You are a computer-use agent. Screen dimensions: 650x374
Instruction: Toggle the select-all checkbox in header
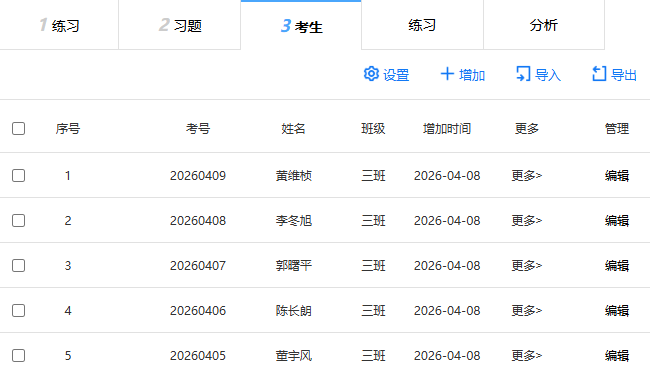tap(18, 129)
